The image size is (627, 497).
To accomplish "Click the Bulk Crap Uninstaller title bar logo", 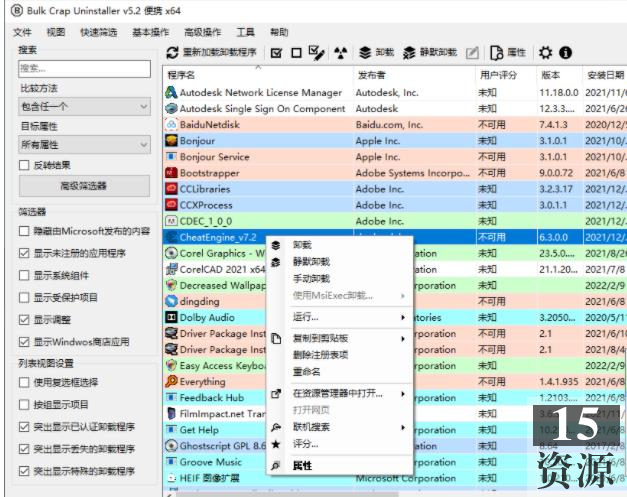I will 17,11.
